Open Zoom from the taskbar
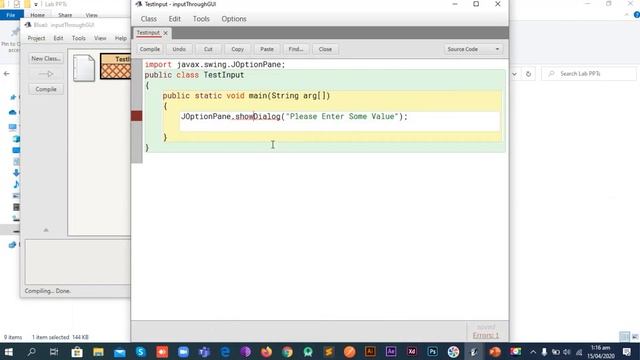 [183, 351]
